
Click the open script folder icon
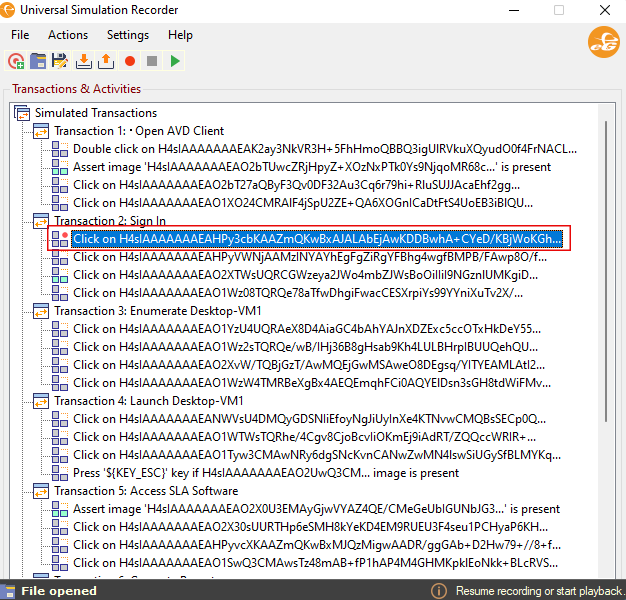tap(38, 62)
